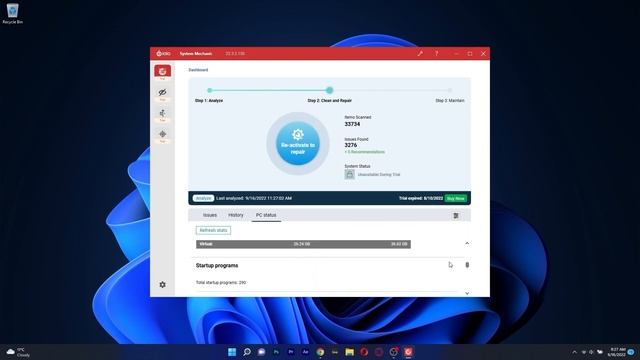
Task: Open the green Recommendations link
Action: pos(364,152)
